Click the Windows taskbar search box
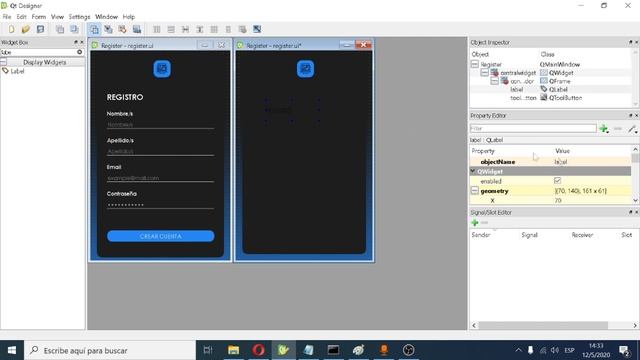Image resolution: width=640 pixels, height=360 pixels. coord(110,350)
